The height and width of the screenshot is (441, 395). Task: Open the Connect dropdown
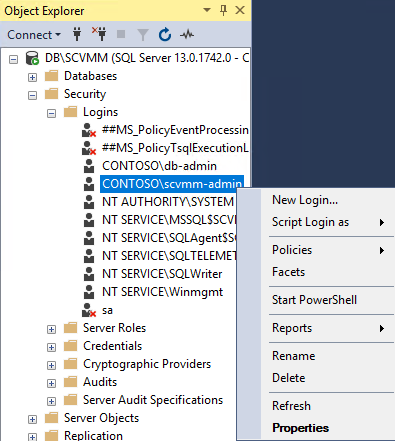(x=34, y=35)
